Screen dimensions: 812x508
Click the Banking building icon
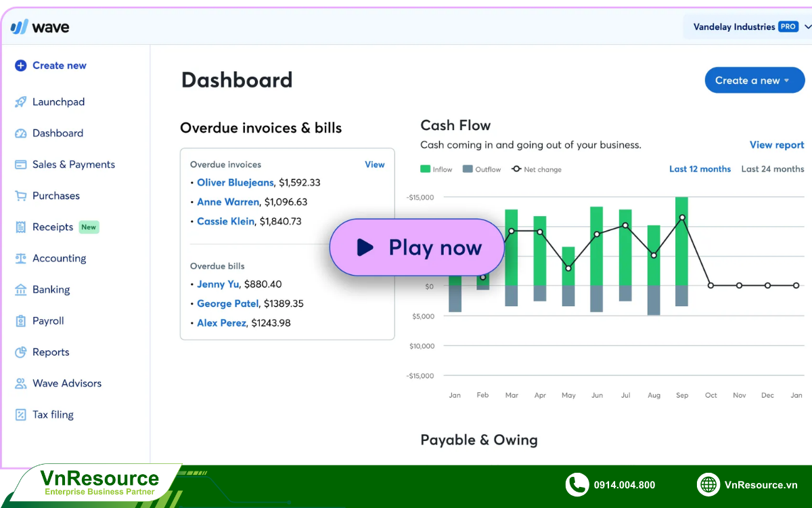point(20,290)
